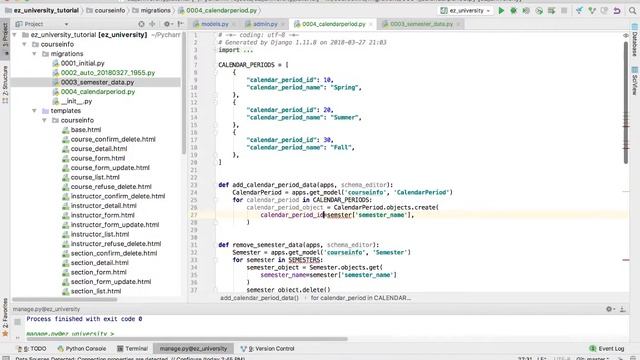Switch to the 0003_semester_data.py editor tab
Screen dimensions: 640x360
coord(421,24)
